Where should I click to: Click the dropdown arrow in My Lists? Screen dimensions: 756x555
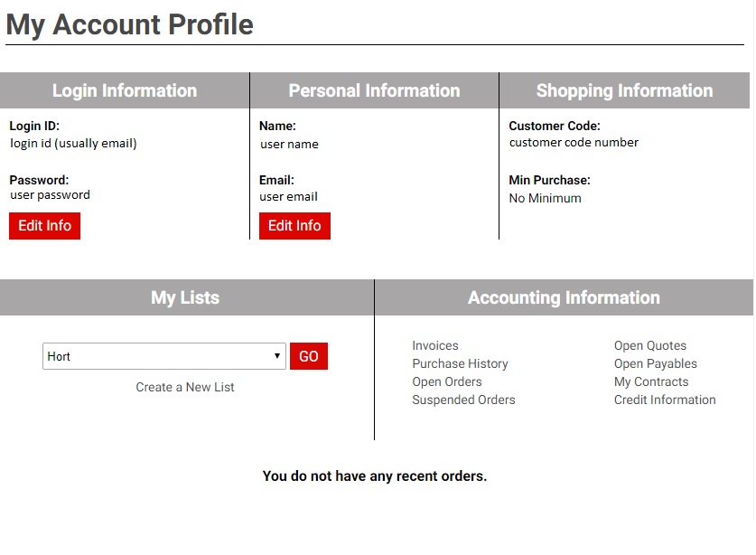(277, 356)
